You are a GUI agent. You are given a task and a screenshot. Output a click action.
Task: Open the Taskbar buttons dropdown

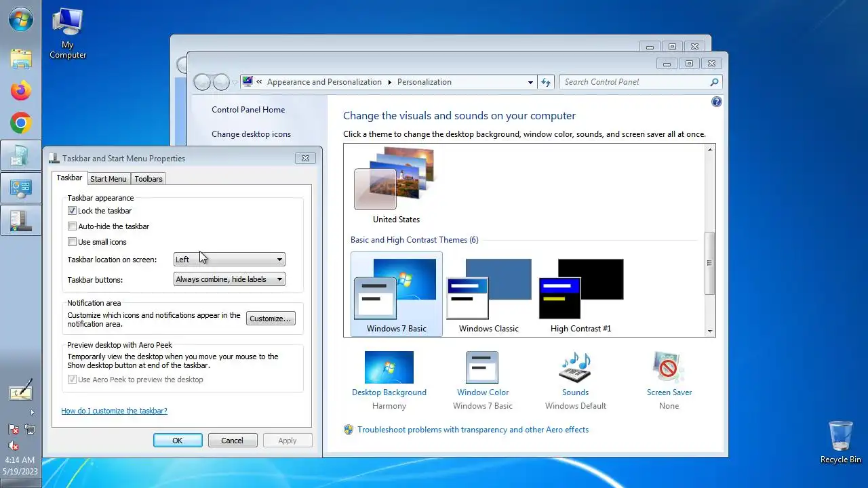pos(229,279)
